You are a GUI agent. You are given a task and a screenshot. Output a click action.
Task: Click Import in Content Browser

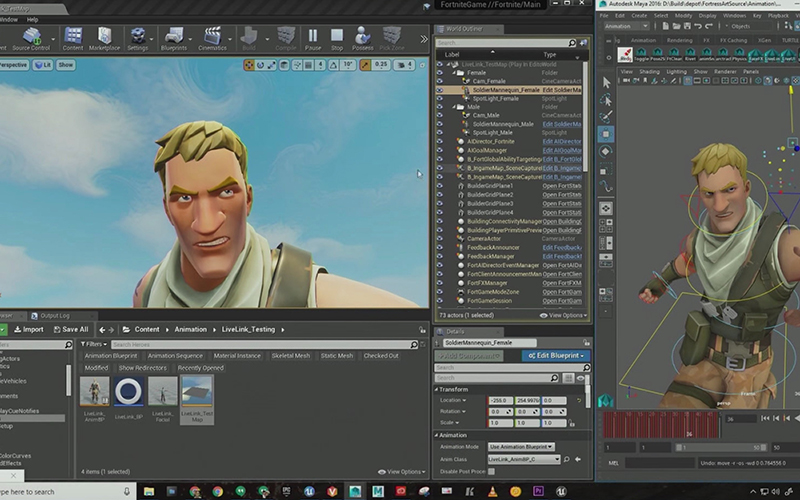click(29, 330)
